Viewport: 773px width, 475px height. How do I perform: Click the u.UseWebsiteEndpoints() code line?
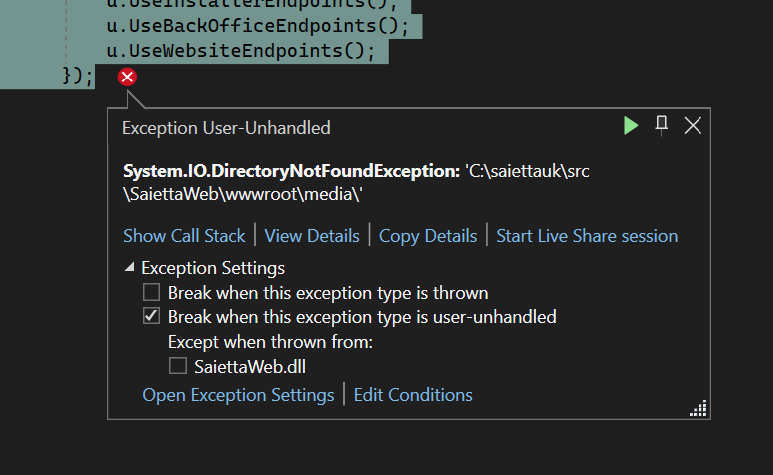(240, 50)
